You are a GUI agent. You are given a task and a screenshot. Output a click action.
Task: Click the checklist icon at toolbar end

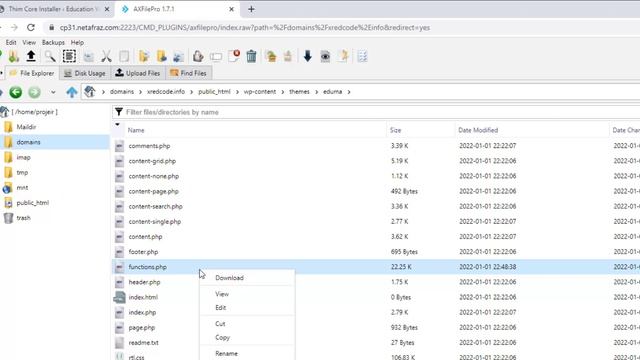(362, 56)
